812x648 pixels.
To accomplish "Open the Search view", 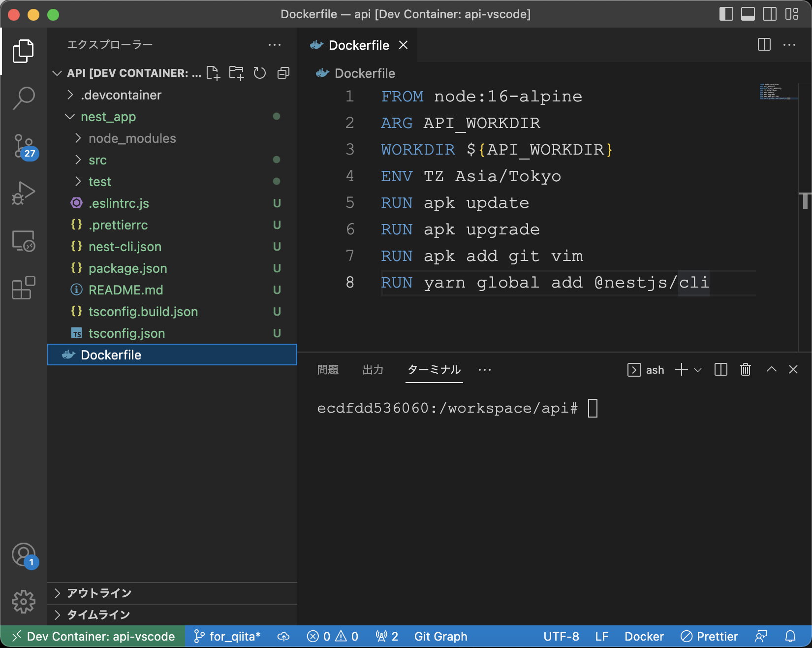I will point(23,98).
